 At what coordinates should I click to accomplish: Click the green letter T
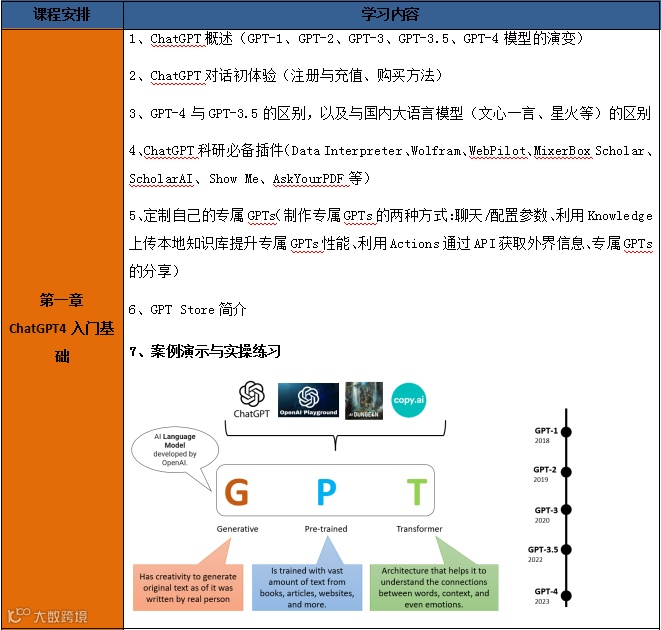417,492
